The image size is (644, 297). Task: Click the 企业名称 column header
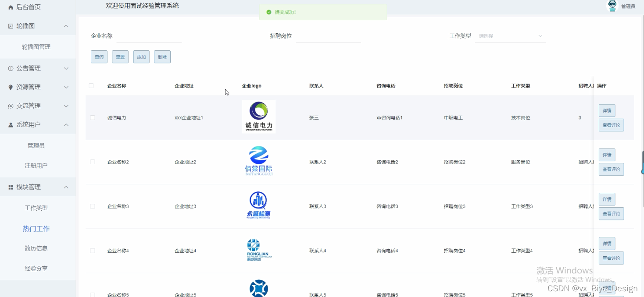[x=117, y=86]
